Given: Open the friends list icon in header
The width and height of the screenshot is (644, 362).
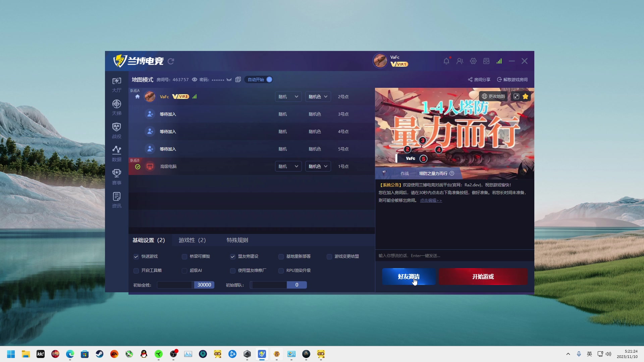Looking at the screenshot, I should [x=460, y=61].
